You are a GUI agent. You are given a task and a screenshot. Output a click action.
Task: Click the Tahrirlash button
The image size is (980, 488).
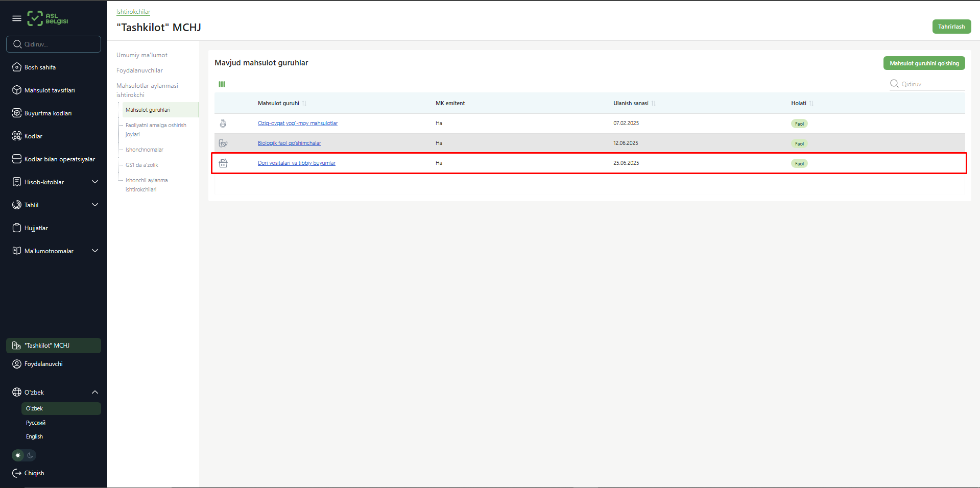click(951, 27)
